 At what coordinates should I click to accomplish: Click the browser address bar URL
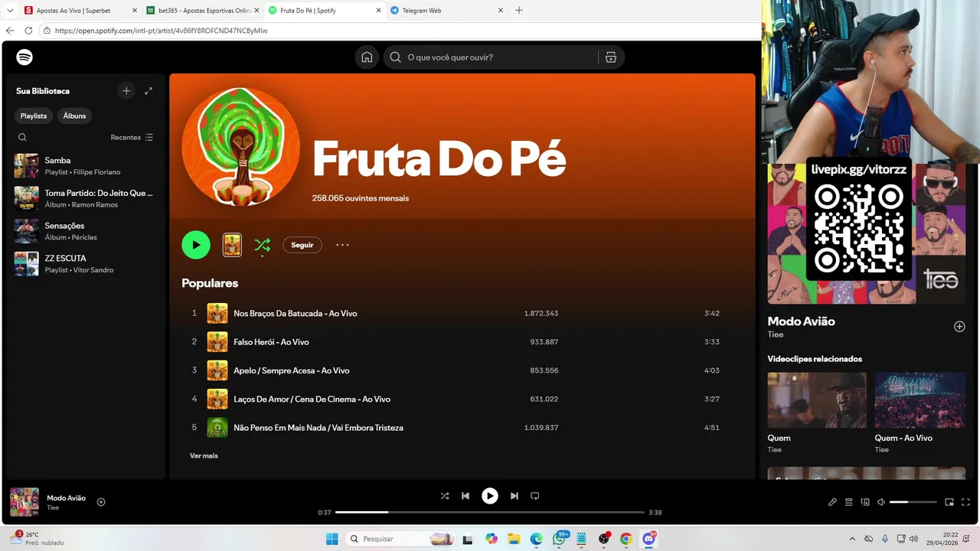click(162, 31)
